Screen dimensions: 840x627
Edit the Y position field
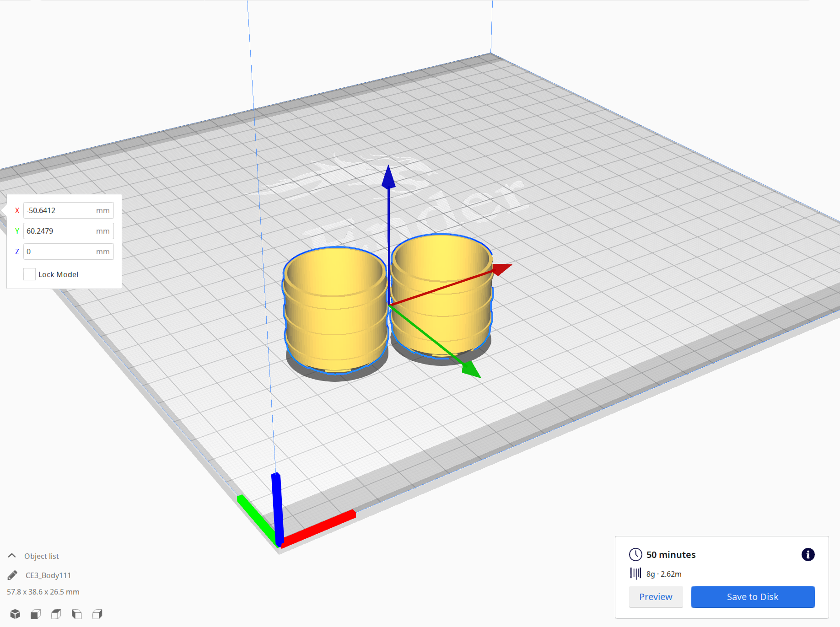click(69, 231)
